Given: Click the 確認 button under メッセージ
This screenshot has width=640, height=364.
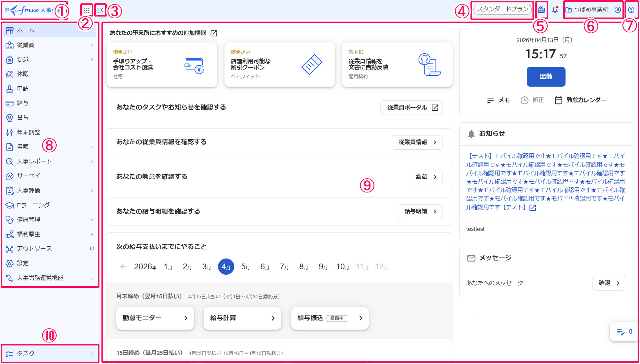Looking at the screenshot, I should click(609, 283).
